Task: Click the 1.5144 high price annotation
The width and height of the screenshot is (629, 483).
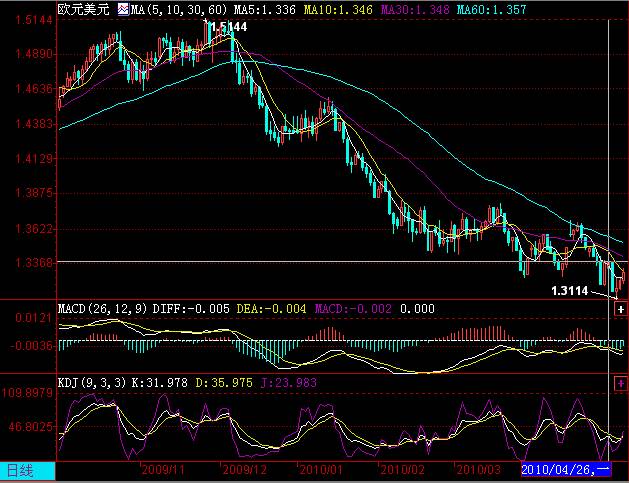Action: click(228, 27)
